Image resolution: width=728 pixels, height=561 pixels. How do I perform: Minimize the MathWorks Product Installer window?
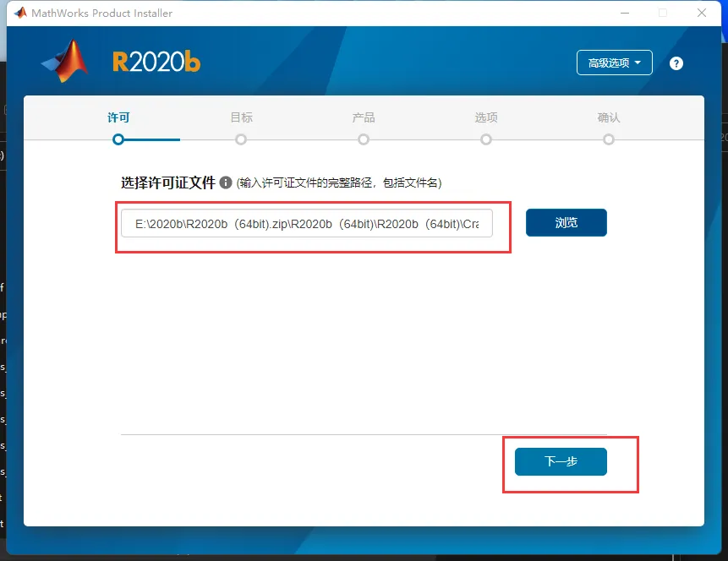pyautogui.click(x=625, y=13)
